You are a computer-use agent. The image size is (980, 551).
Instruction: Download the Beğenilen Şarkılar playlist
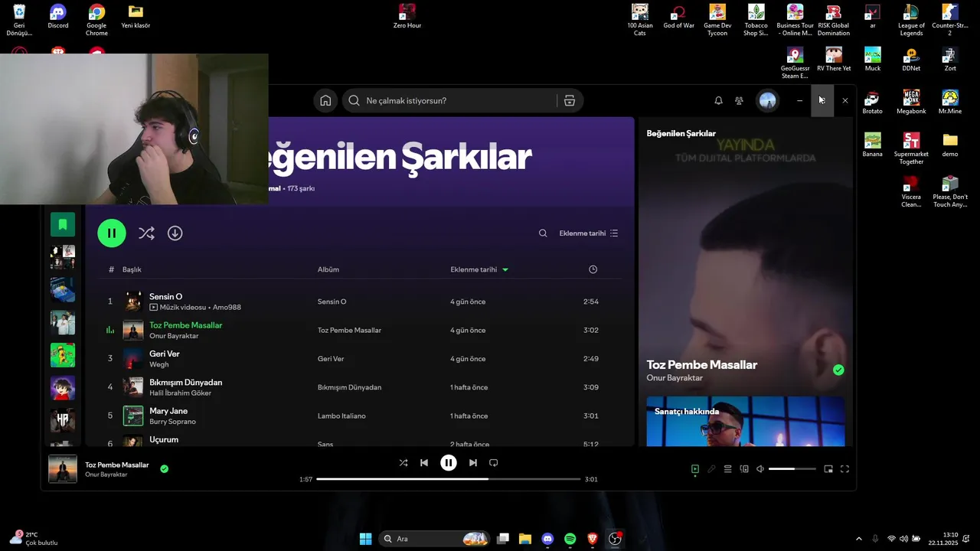(175, 233)
